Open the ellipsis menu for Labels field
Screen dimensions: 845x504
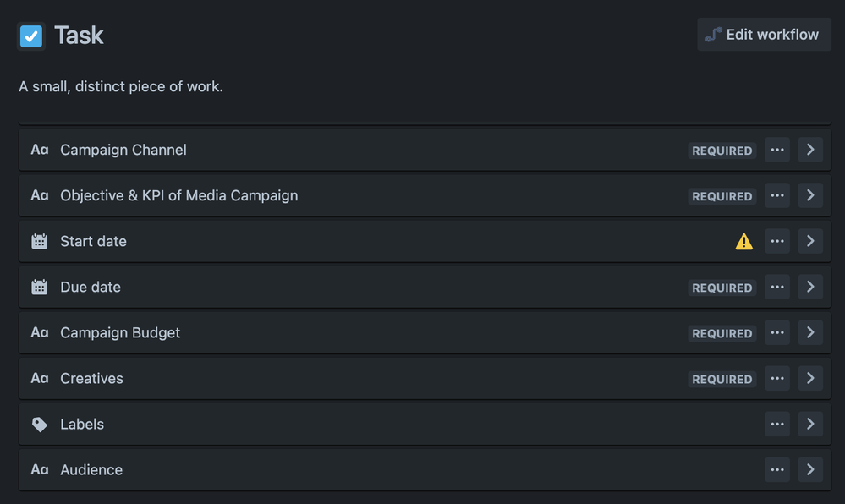pos(777,425)
